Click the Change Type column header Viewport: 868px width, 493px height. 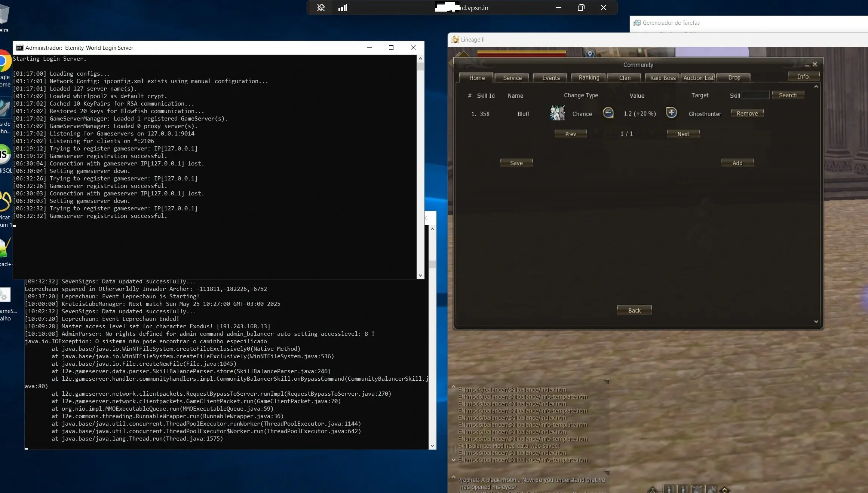coord(580,95)
